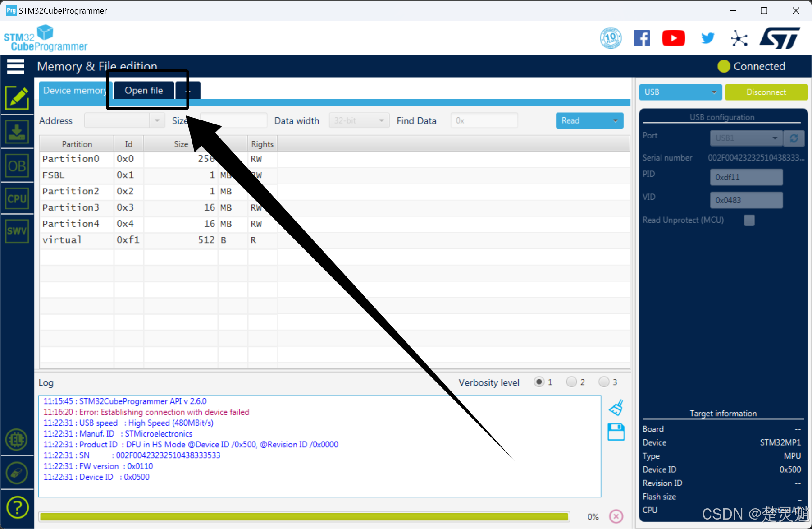Click the serial number value
This screenshot has height=529, width=812.
coord(756,157)
